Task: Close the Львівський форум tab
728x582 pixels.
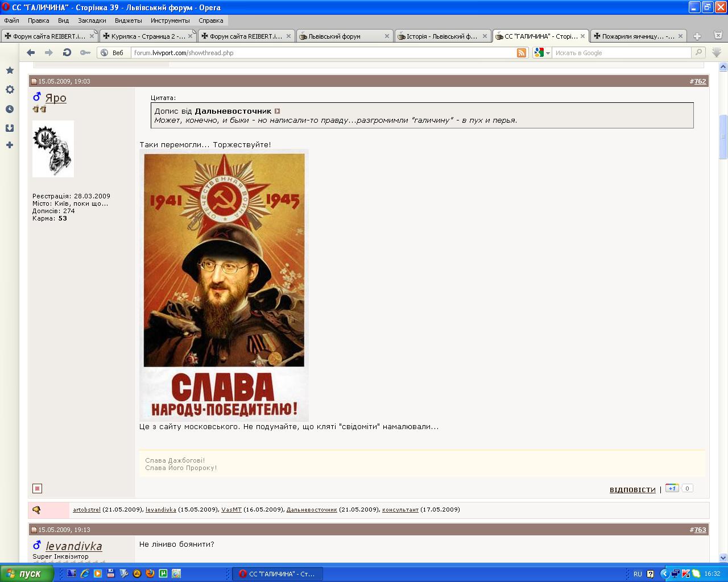Action: (387, 36)
